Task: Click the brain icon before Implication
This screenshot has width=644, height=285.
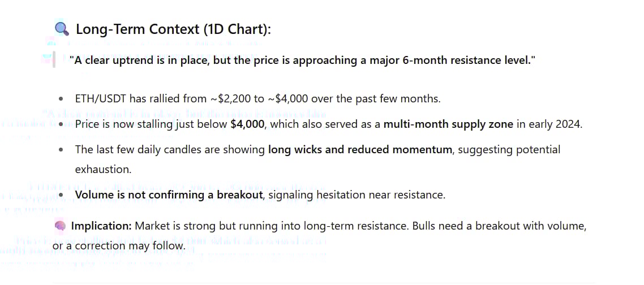Action: [x=61, y=226]
